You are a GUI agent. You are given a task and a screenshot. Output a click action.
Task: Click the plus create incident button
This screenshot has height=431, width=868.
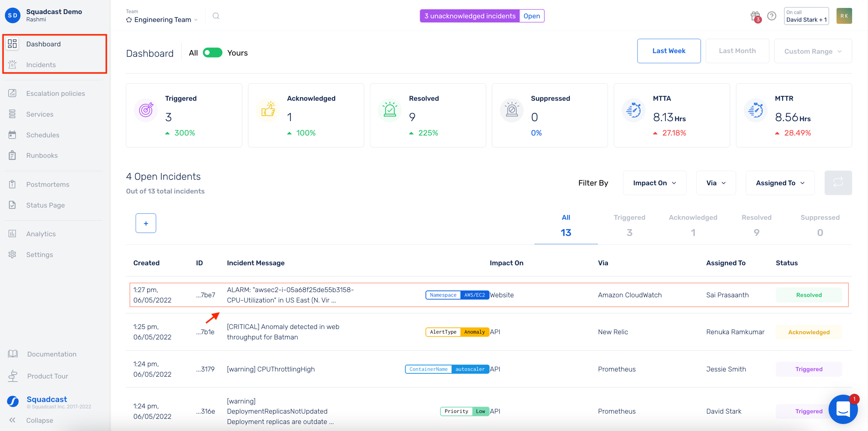click(x=146, y=223)
